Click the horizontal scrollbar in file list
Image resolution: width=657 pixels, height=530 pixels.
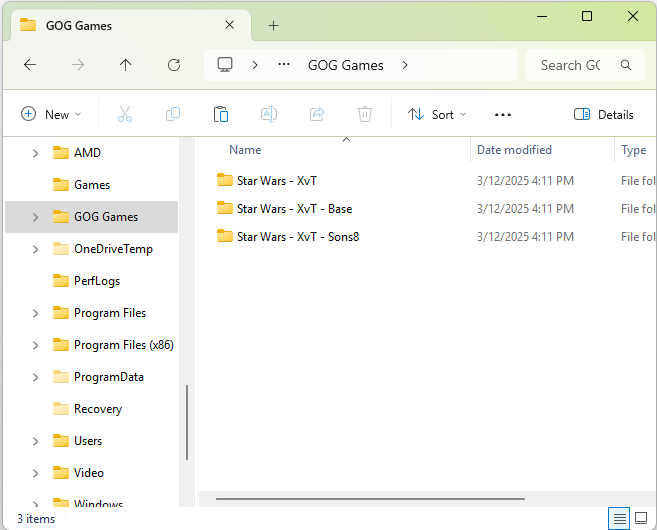coord(370,498)
